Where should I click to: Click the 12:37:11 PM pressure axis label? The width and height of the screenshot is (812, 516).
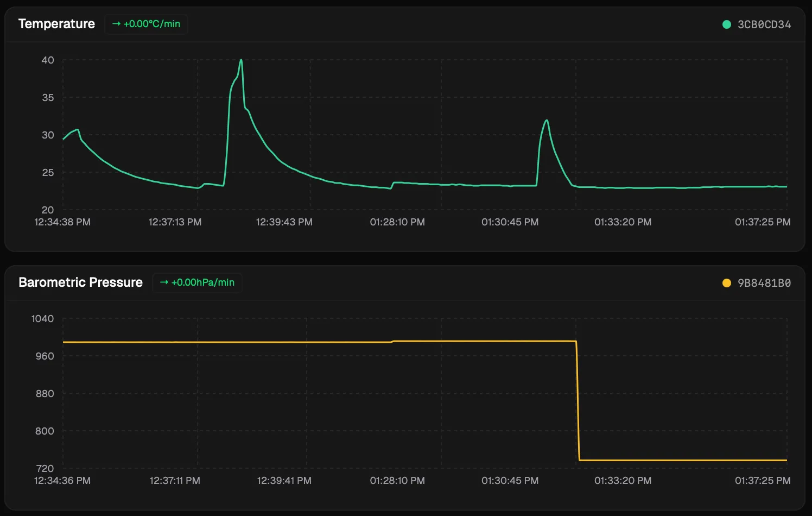[x=175, y=481]
